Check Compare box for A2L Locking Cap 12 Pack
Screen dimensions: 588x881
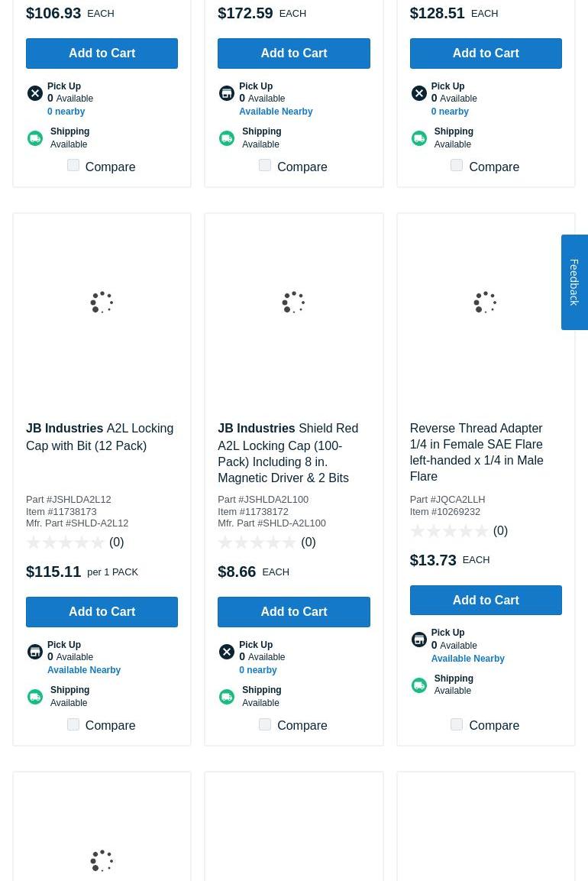[x=73, y=724]
